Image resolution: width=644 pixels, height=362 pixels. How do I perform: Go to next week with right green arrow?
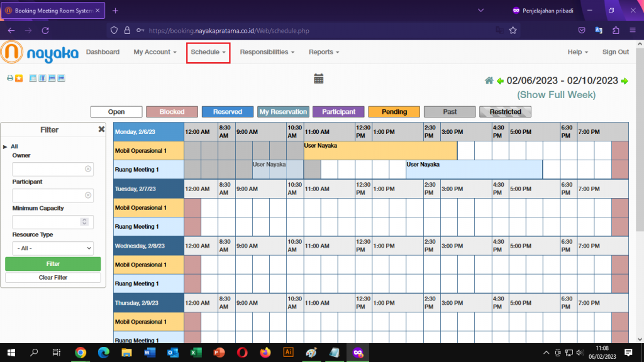(625, 80)
